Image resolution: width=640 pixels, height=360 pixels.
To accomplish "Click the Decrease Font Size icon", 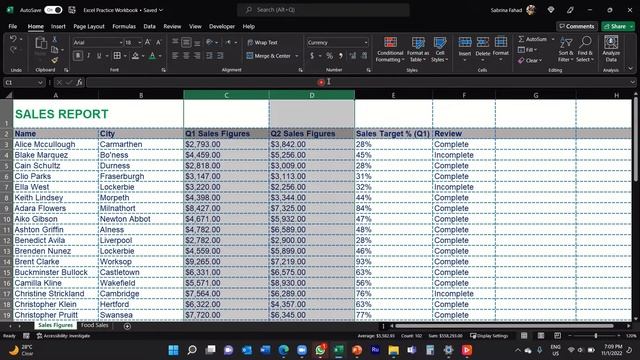I will (158, 42).
